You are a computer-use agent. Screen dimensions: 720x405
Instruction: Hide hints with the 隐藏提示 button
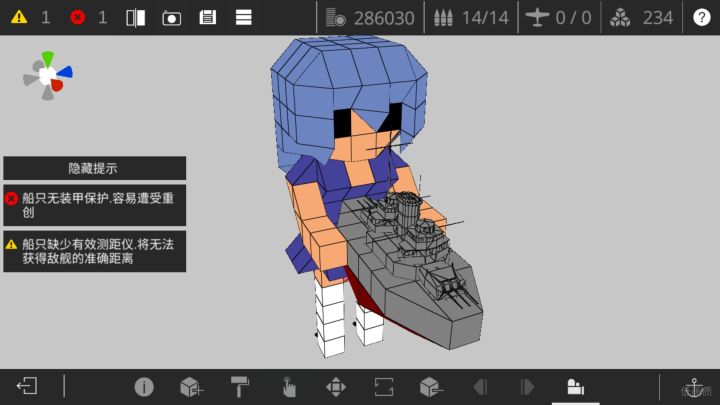pyautogui.click(x=95, y=168)
